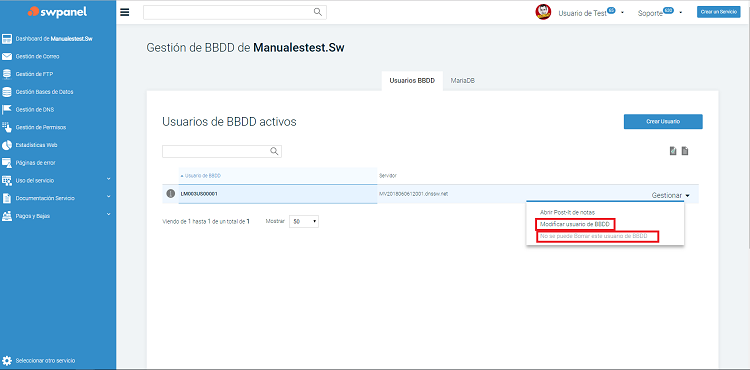The height and width of the screenshot is (370, 750).
Task: Open Estadísticas Web sidebar link
Action: pyautogui.click(x=37, y=145)
